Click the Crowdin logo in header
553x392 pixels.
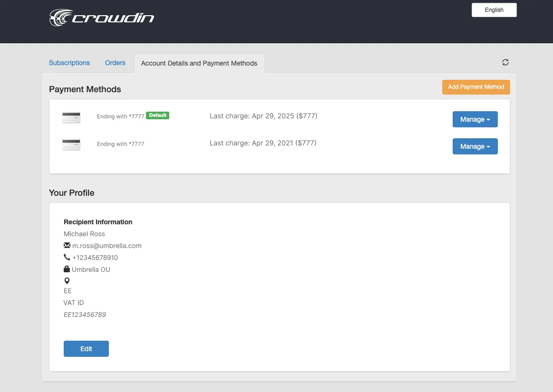pos(102,18)
